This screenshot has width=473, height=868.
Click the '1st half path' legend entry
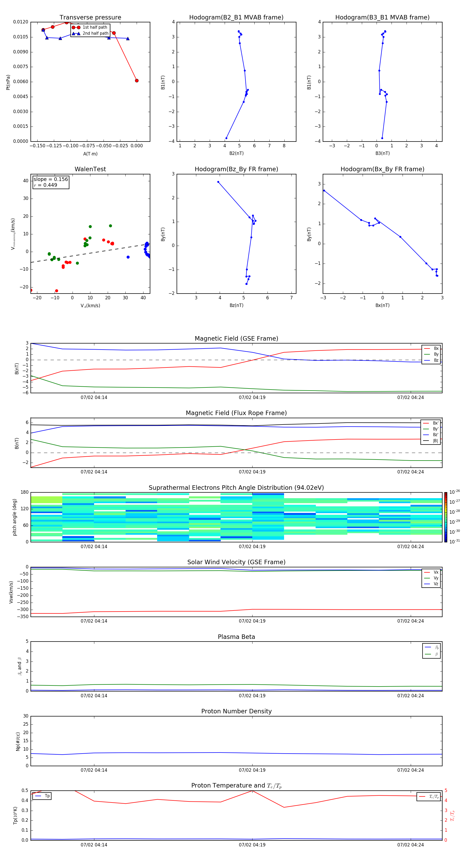90,27
